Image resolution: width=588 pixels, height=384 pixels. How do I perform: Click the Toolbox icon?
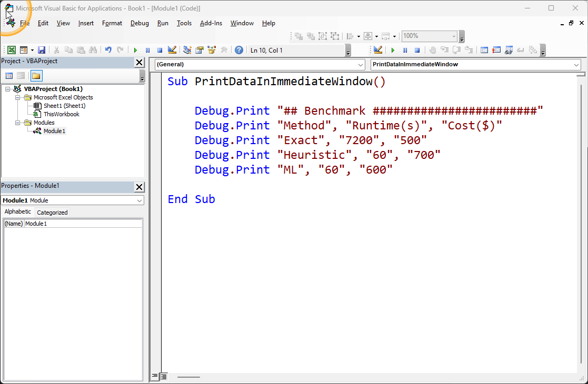pyautogui.click(x=224, y=50)
